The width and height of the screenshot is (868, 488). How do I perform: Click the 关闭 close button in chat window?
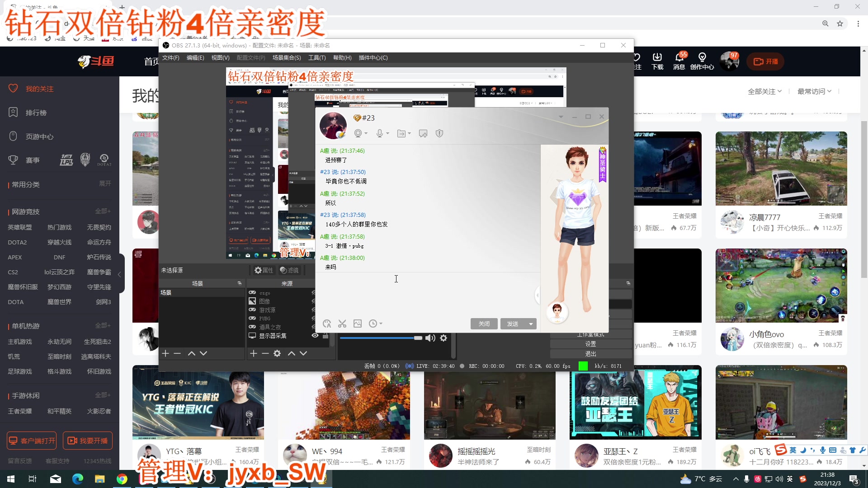pos(484,324)
